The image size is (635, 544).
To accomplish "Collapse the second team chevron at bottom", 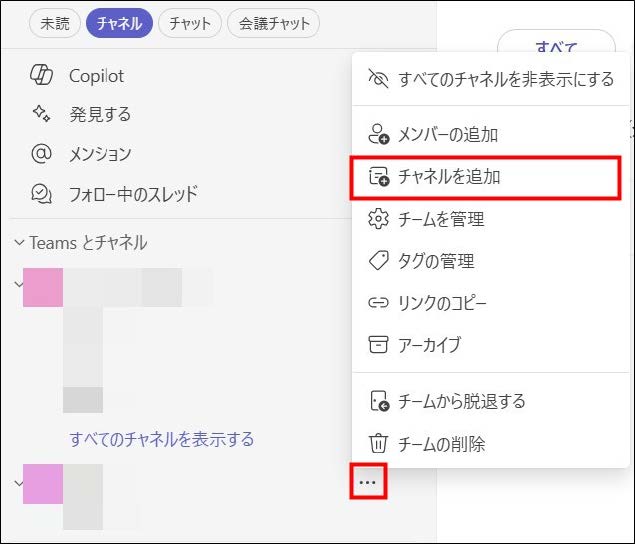I will coord(17,482).
